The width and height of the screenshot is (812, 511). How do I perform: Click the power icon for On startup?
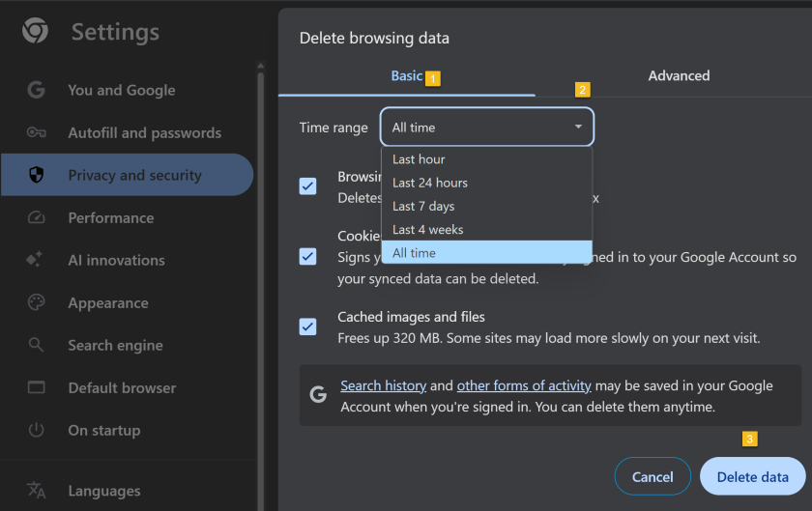click(37, 430)
